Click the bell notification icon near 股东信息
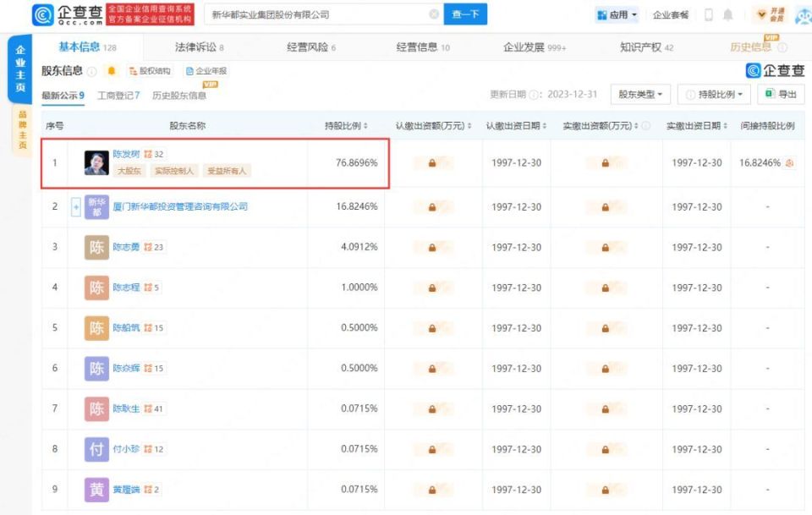 point(111,71)
